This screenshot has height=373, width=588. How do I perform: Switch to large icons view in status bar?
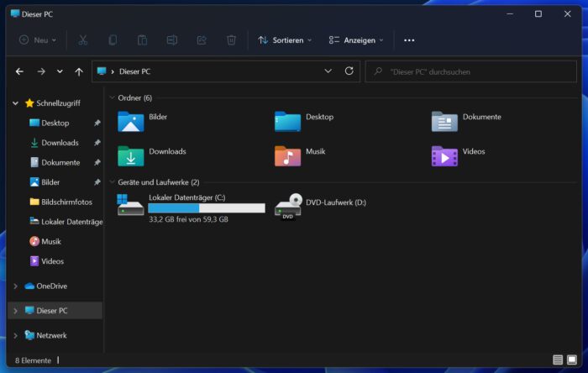point(572,360)
